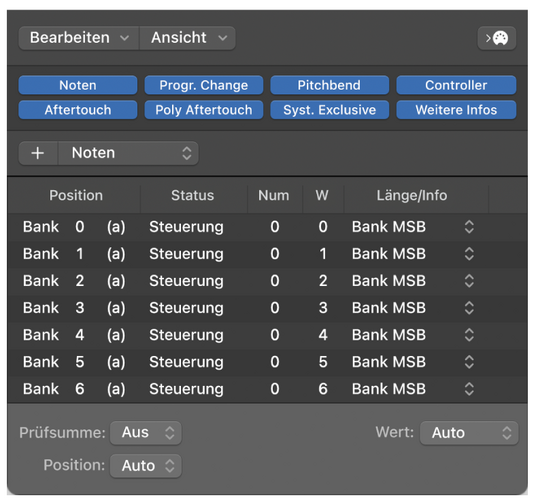Open the Bank MSB stepper in row Bank 0
This screenshot has height=500, width=536.
click(469, 227)
